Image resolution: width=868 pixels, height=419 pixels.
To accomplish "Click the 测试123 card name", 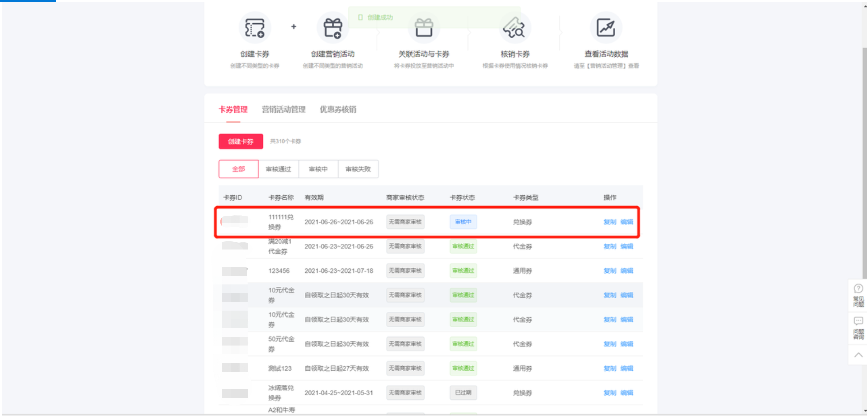I will click(x=280, y=368).
